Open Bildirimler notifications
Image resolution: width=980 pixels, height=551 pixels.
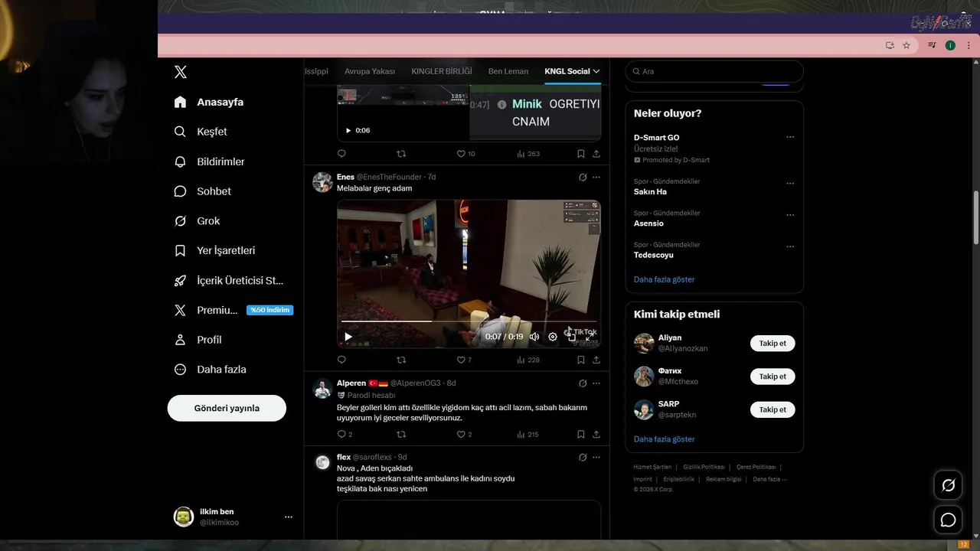coord(209,161)
